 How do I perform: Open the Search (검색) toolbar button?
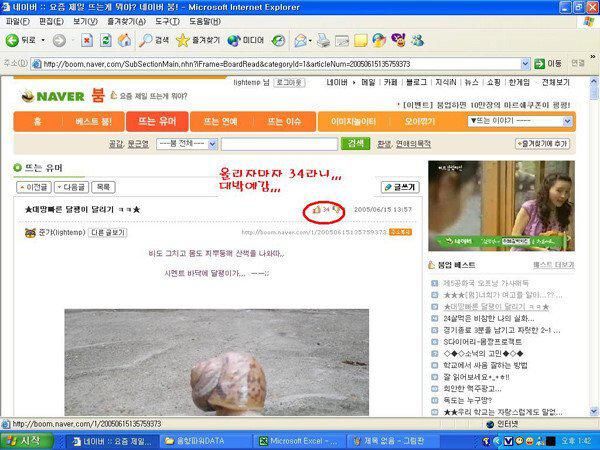tap(154, 40)
